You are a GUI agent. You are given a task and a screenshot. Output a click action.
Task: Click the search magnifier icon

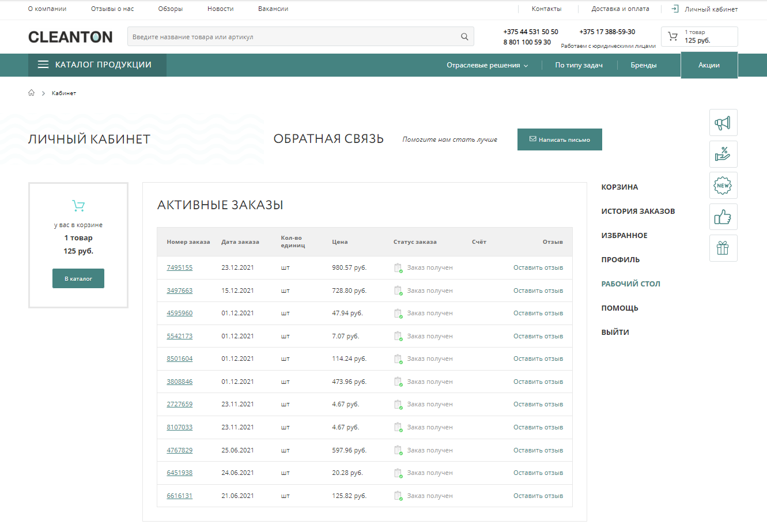tap(464, 37)
